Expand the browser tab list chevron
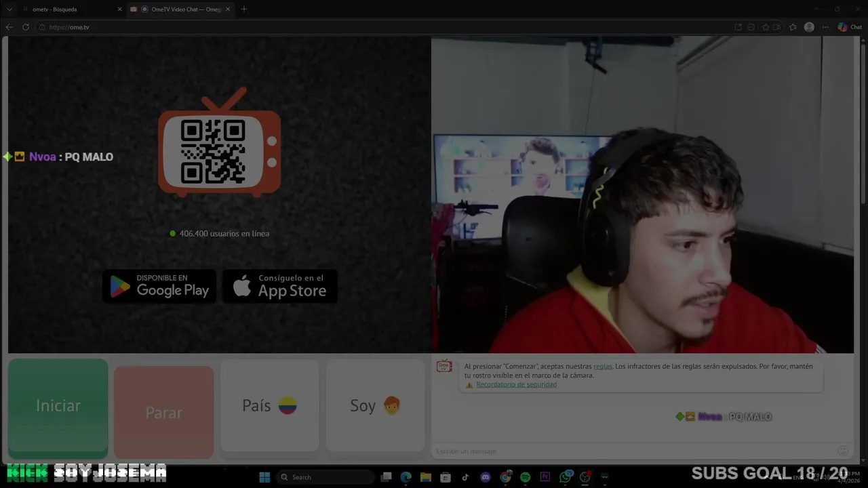 click(9, 9)
